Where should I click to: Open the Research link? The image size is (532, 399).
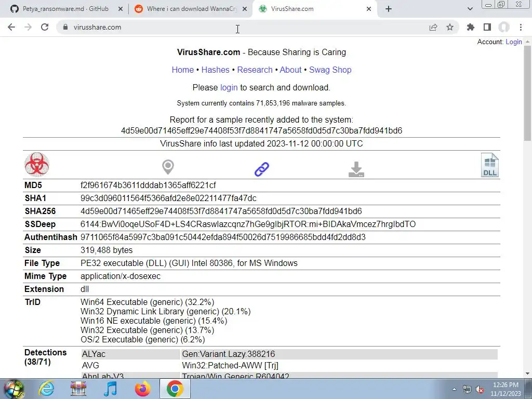click(x=255, y=70)
